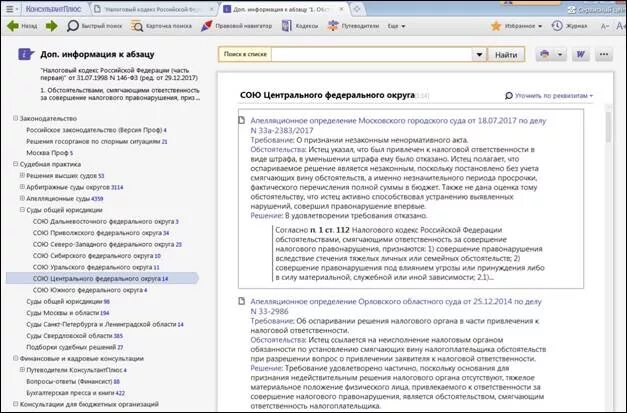This screenshot has width=627, height=413.
Task: Launch Правовой навигатор
Action: [236, 26]
